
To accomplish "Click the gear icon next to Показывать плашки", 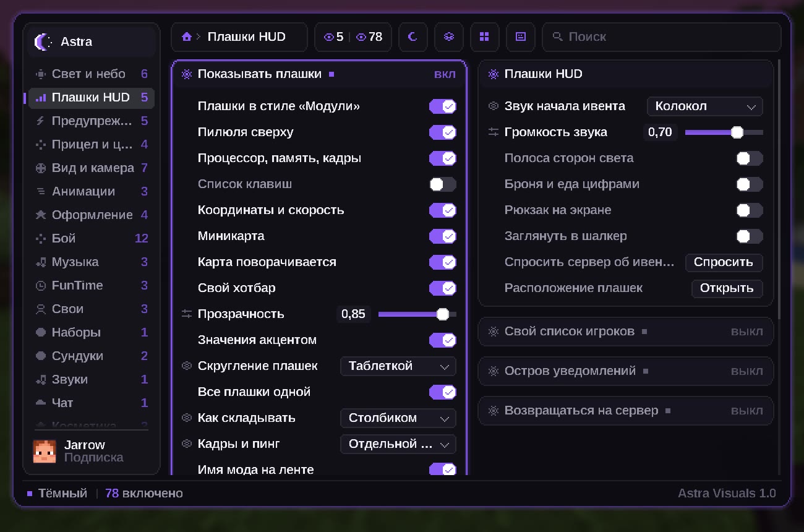I will pos(187,74).
